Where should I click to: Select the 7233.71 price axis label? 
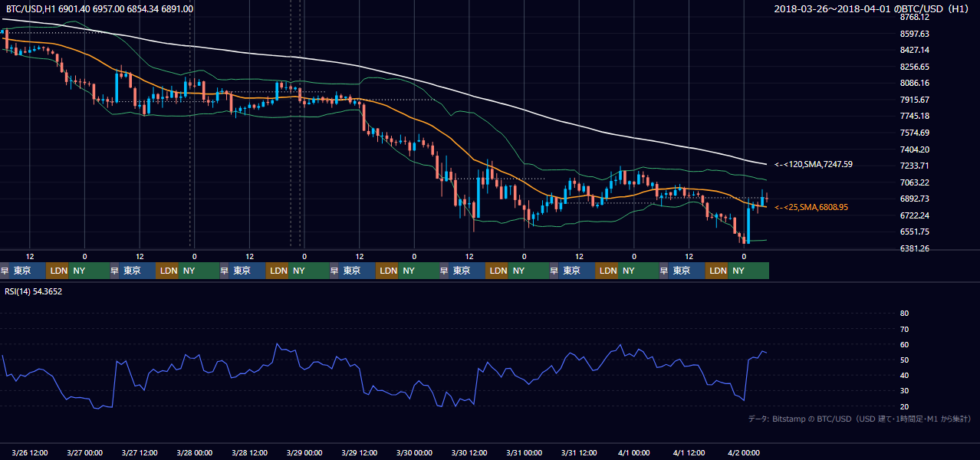pos(915,166)
